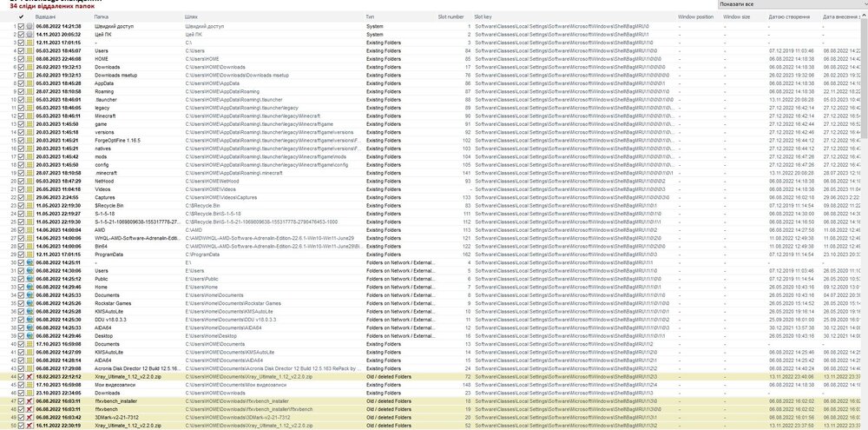
Task: Click the folder icon in the AppData row
Action: [x=30, y=83]
